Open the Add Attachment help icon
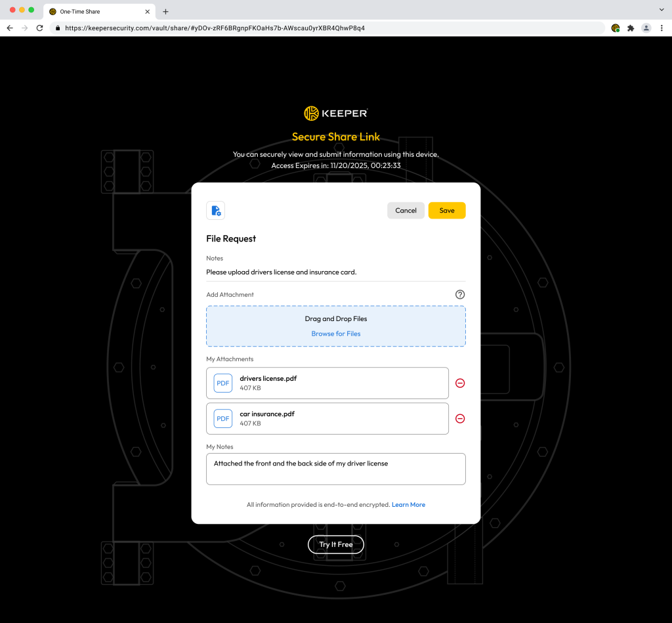The width and height of the screenshot is (672, 623). (460, 294)
